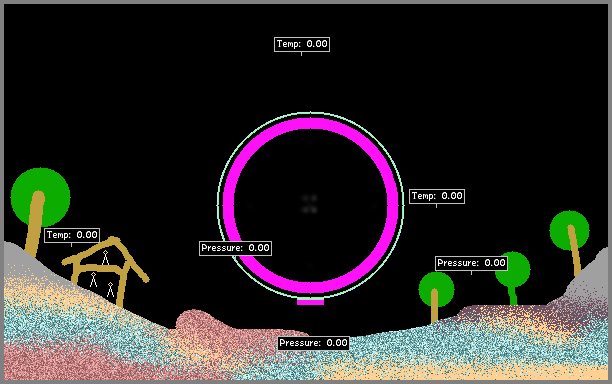Select the small tree's green canopy near the right slope

pos(436,289)
